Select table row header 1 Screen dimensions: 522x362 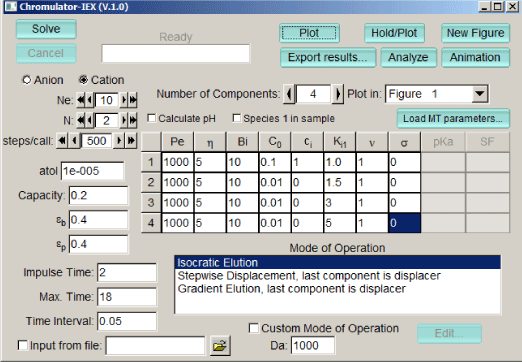click(x=151, y=162)
